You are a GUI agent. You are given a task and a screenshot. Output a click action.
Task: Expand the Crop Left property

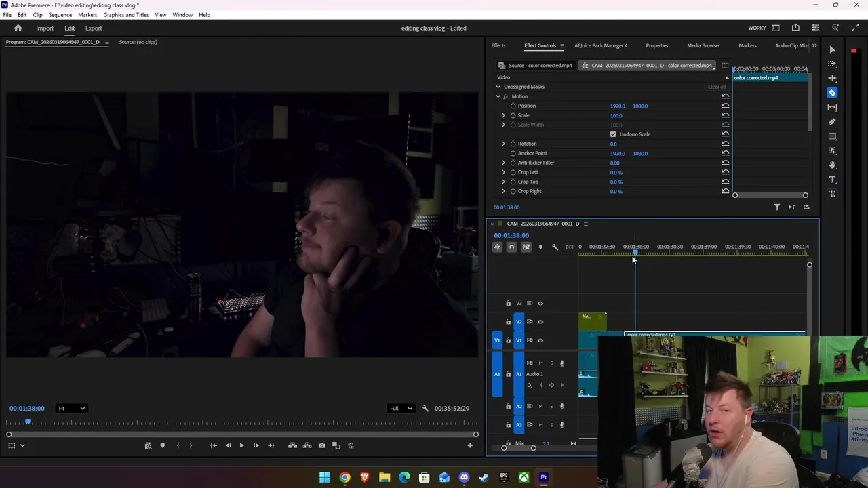[x=503, y=172]
